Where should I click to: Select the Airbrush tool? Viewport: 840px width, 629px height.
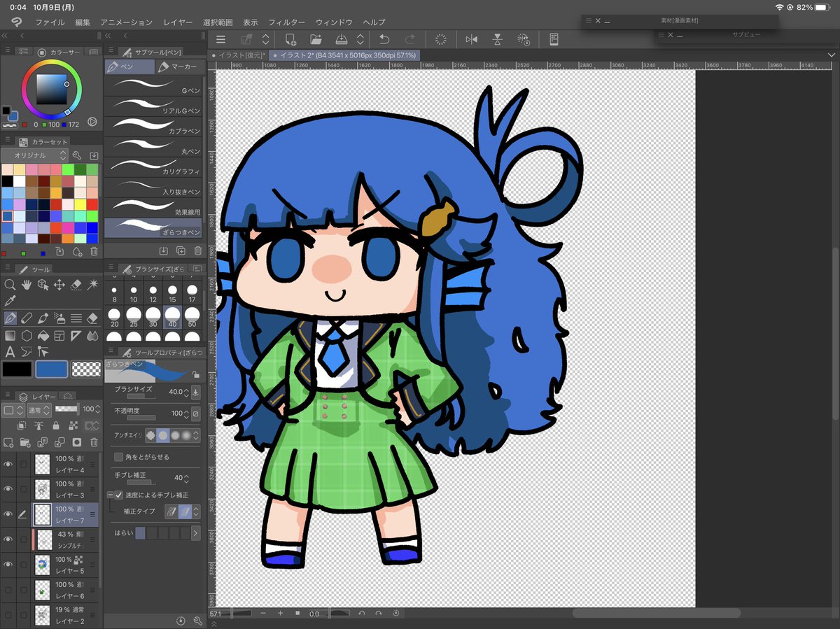coord(59,318)
